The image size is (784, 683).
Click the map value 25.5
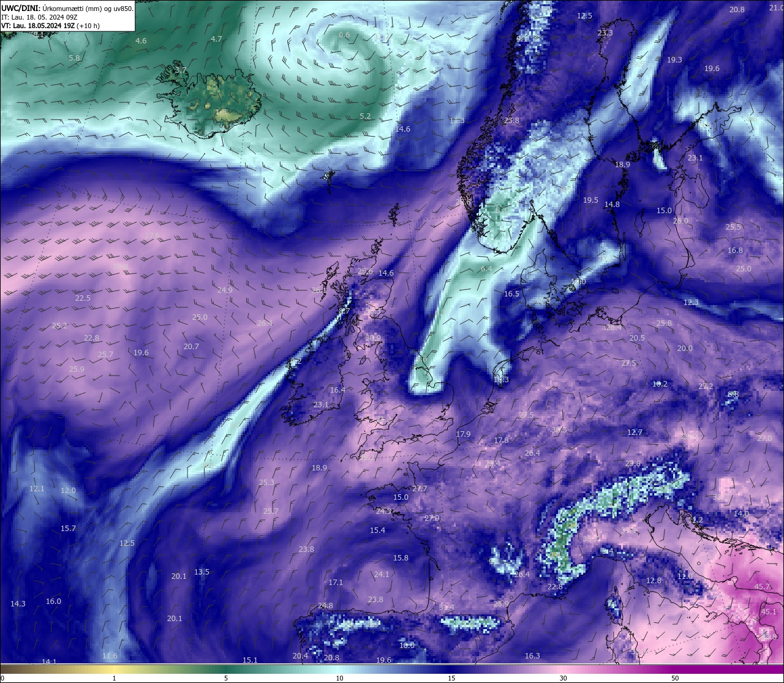point(733,227)
